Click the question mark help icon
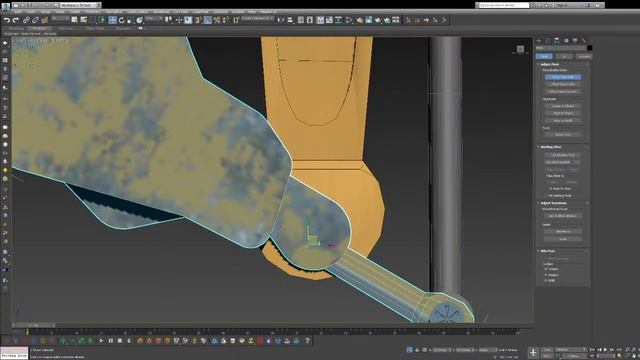Viewport: 640px width, 360px height. pos(307,340)
